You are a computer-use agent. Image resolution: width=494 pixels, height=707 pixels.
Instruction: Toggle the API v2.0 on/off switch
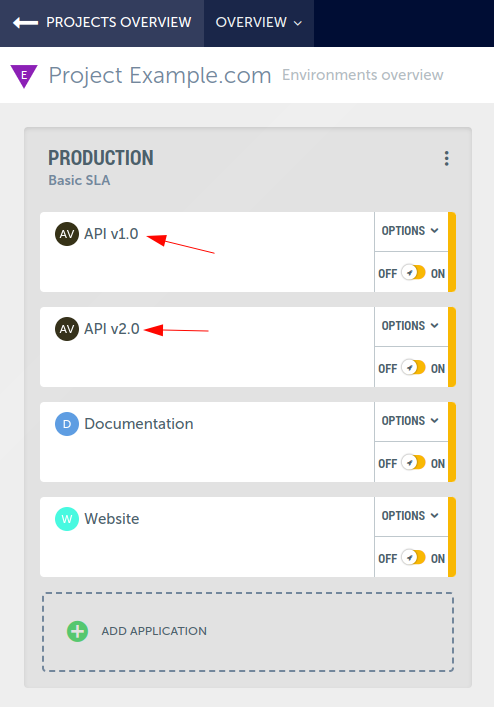413,367
